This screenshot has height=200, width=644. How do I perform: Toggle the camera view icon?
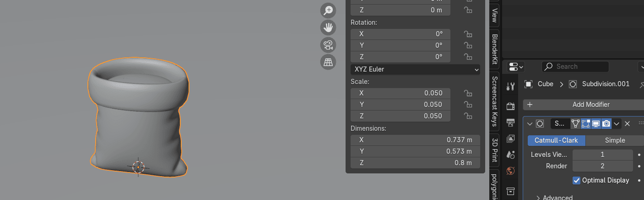(328, 45)
